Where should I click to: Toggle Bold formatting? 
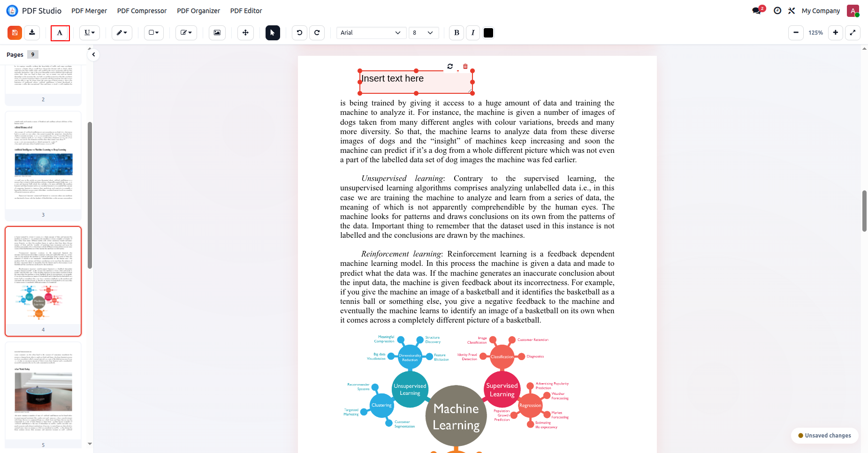(457, 33)
